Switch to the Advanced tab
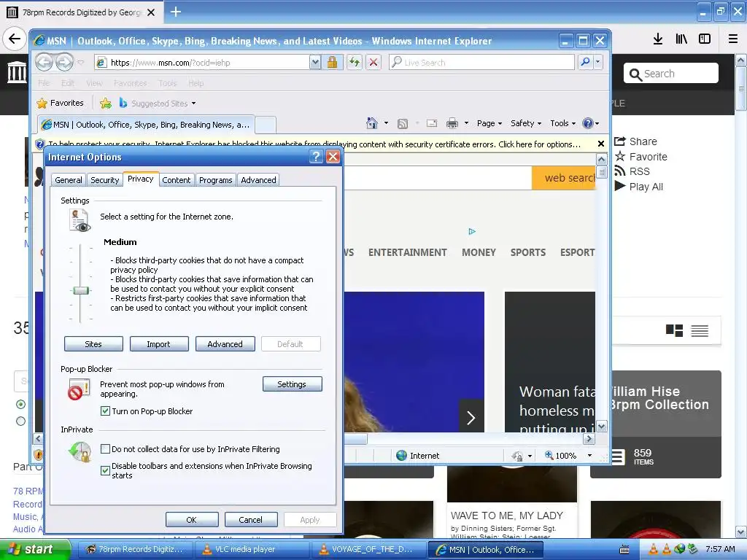 pos(258,180)
